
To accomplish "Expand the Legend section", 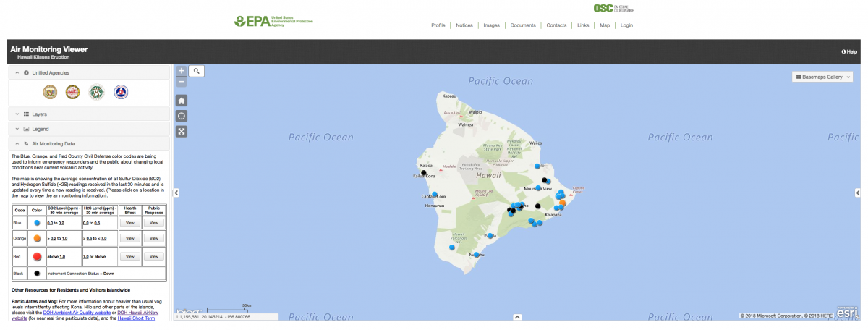I will coord(41,129).
